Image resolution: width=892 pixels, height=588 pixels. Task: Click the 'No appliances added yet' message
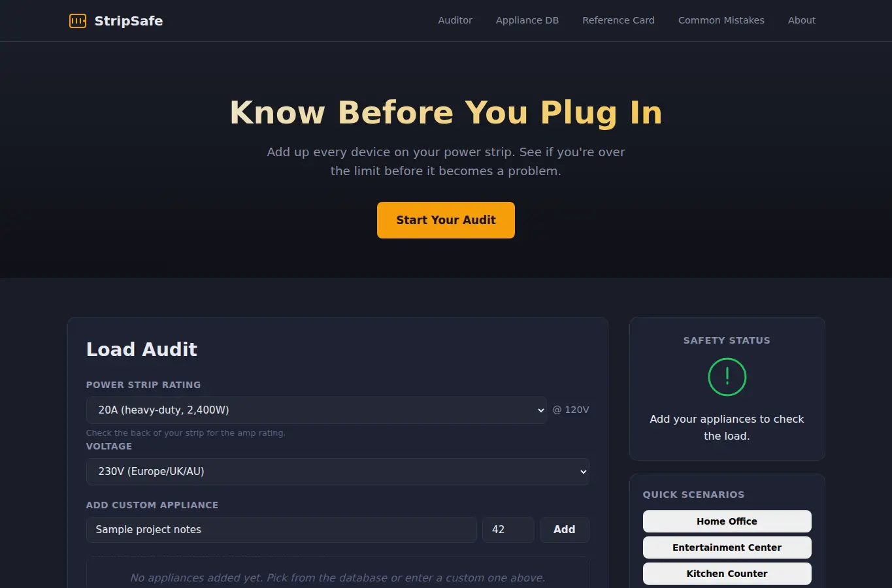click(x=337, y=578)
